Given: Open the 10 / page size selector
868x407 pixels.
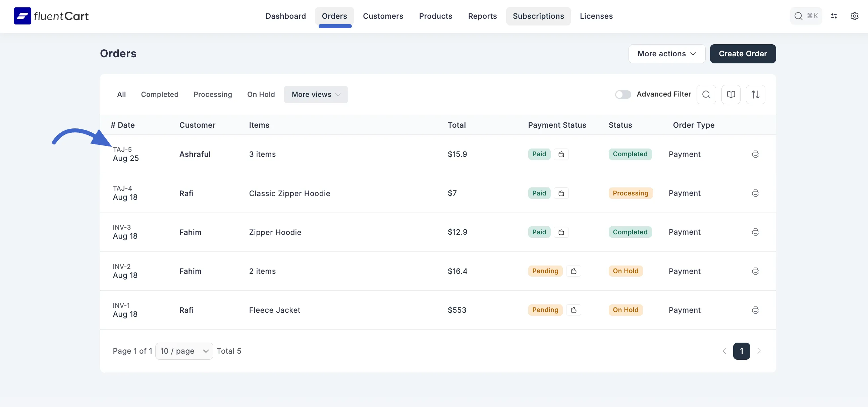Looking at the screenshot, I should [x=184, y=351].
